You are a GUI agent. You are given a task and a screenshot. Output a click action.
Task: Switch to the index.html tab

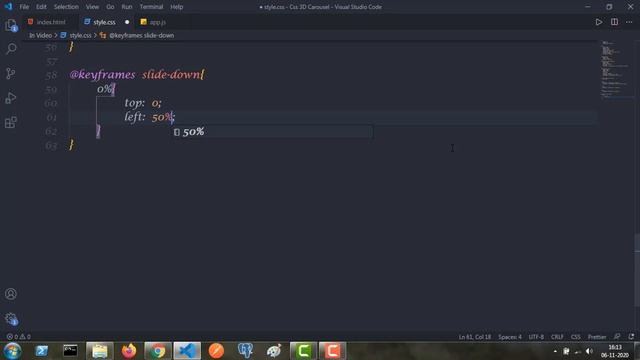tap(51, 22)
